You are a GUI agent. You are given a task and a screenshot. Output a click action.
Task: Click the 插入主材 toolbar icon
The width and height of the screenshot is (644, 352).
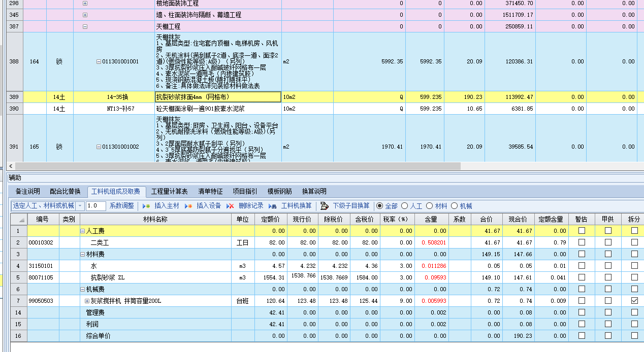click(x=146, y=206)
